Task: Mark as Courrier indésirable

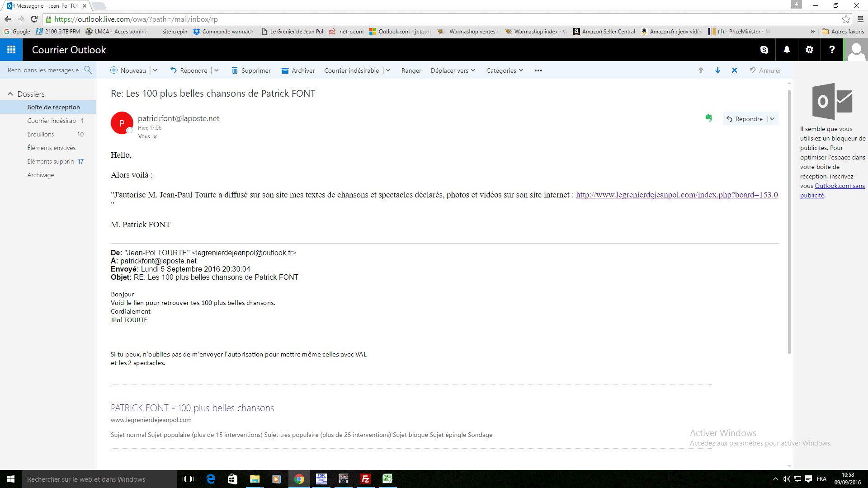Action: click(351, 70)
